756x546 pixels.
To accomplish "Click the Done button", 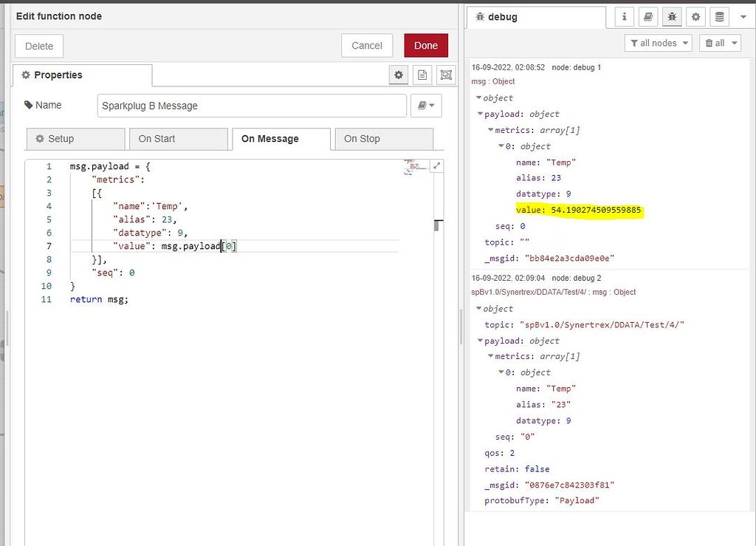I will (x=425, y=45).
